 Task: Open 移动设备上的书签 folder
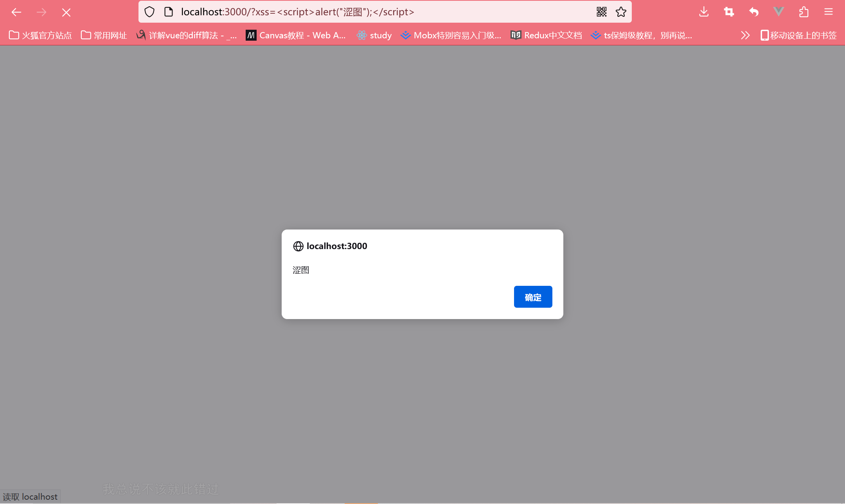coord(798,35)
